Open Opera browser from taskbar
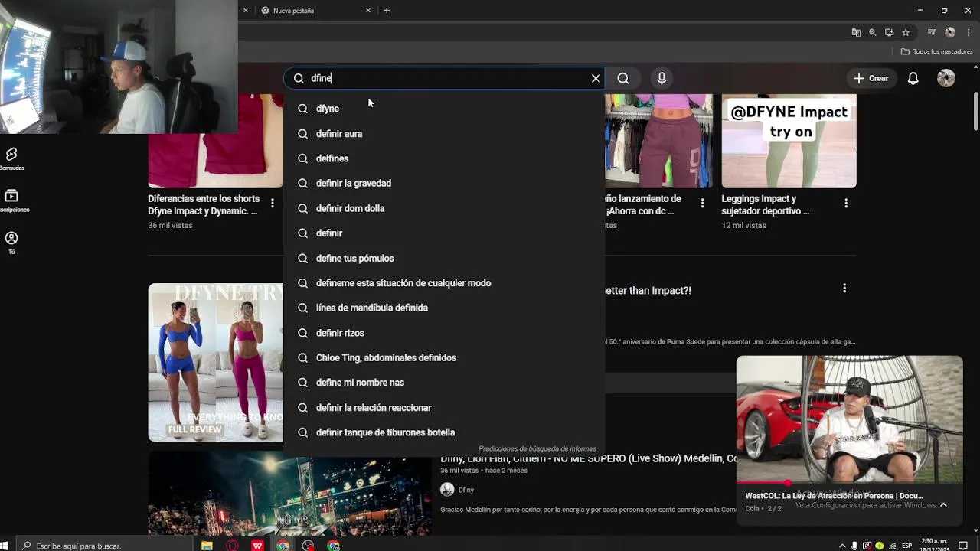Image resolution: width=980 pixels, height=551 pixels. pyautogui.click(x=232, y=546)
